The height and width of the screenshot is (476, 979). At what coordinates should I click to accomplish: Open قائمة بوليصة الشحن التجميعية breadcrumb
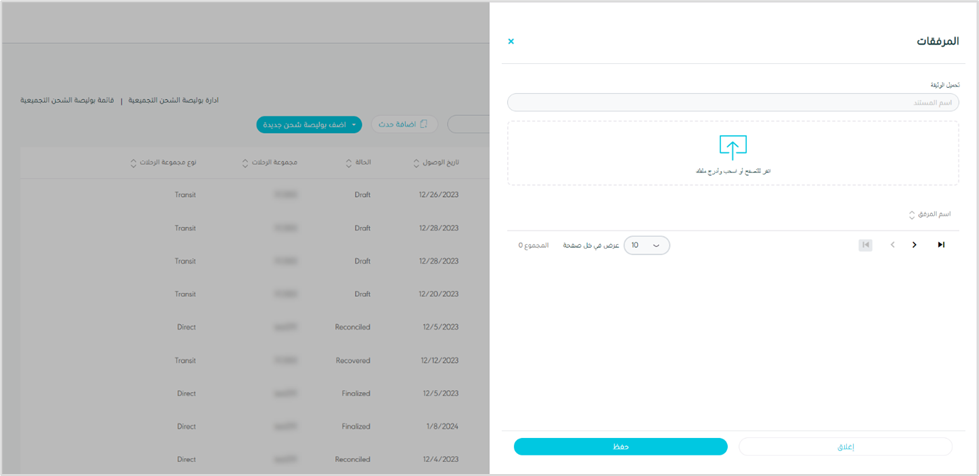pyautogui.click(x=67, y=100)
